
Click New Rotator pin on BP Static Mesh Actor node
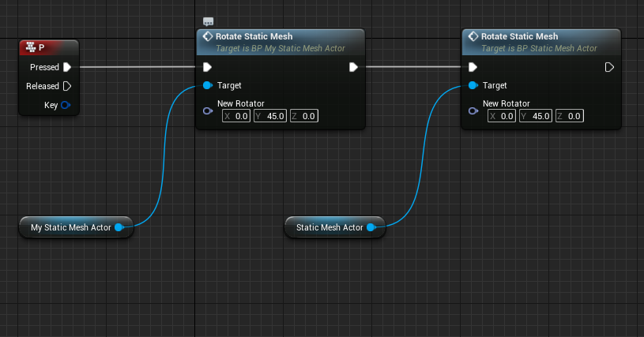[x=473, y=111]
